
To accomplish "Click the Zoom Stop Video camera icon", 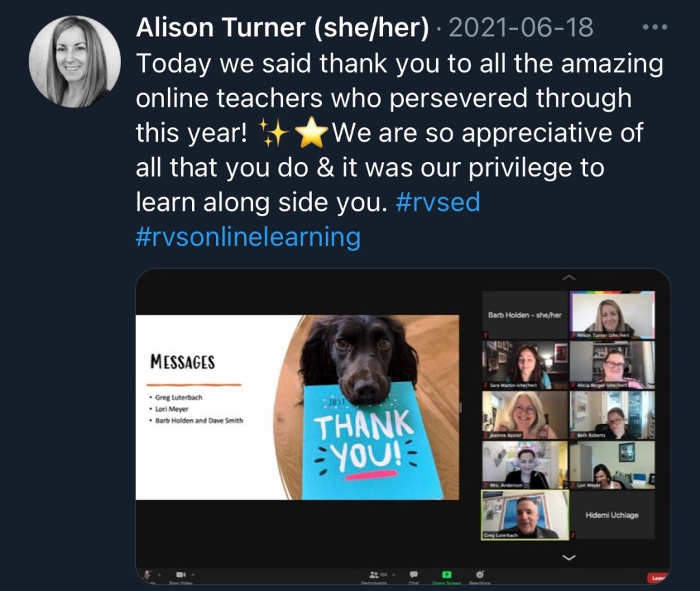I will tap(180, 575).
